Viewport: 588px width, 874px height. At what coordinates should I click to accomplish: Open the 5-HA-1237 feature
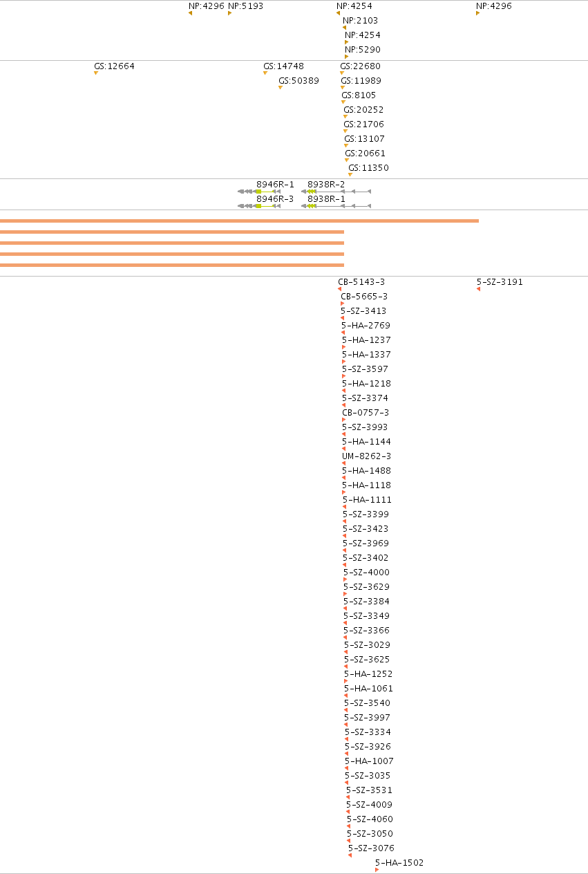366,340
